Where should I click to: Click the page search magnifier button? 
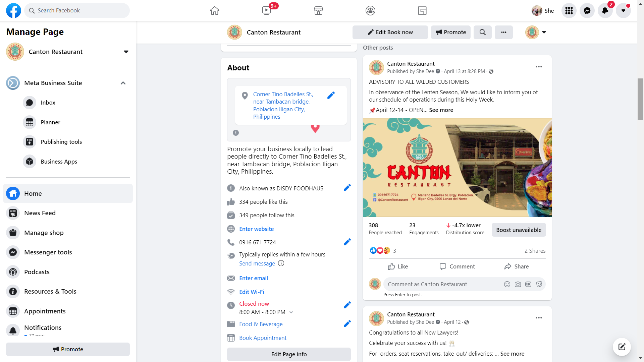[482, 32]
